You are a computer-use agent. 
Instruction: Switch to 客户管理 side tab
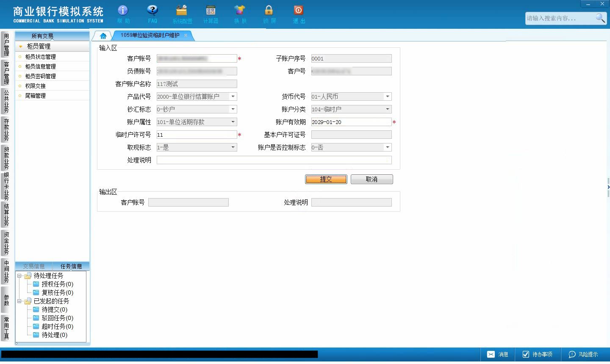(x=6, y=73)
